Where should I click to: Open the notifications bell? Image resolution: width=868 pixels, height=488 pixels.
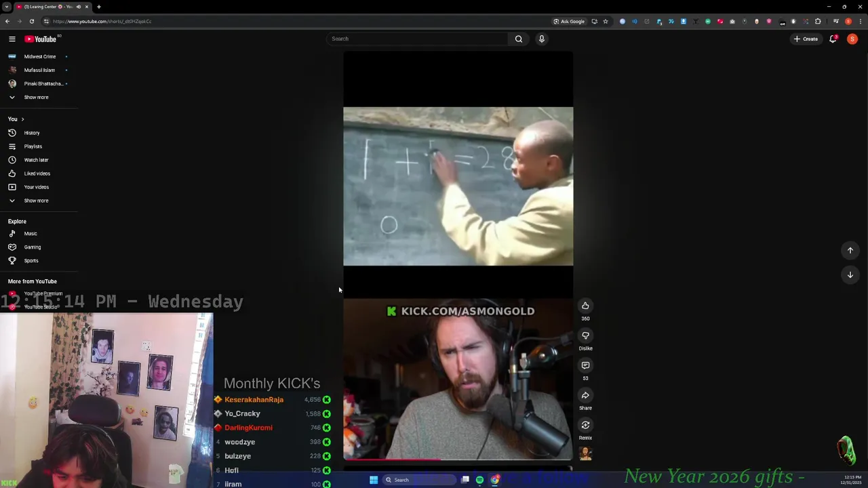point(833,39)
